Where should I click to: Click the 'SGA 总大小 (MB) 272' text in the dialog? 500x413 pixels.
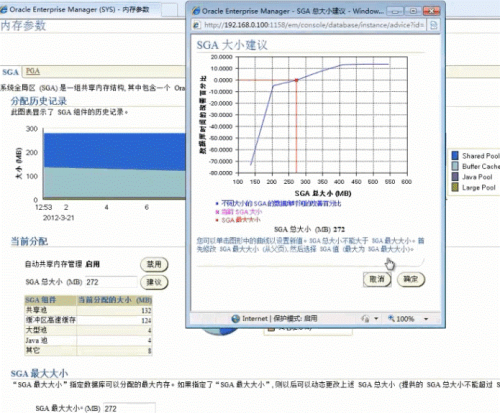pyautogui.click(x=309, y=229)
